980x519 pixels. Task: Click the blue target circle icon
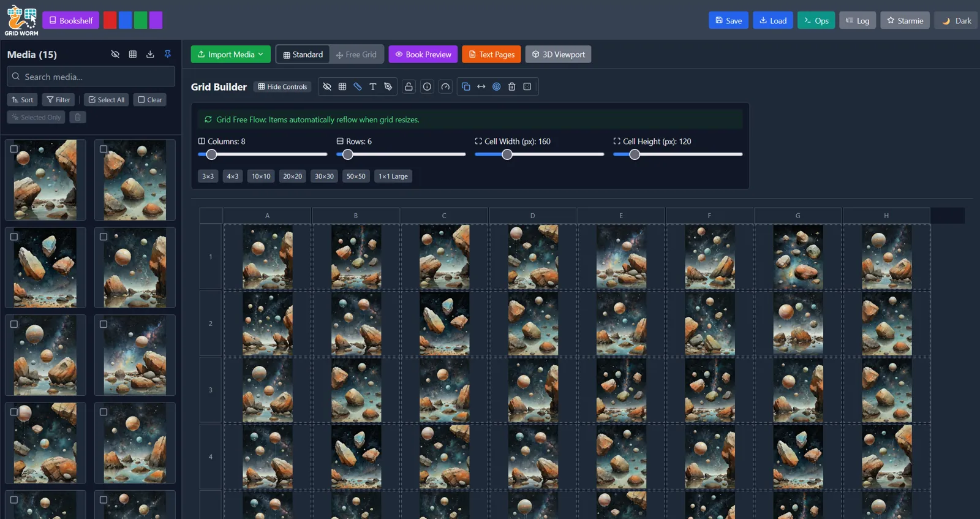497,86
